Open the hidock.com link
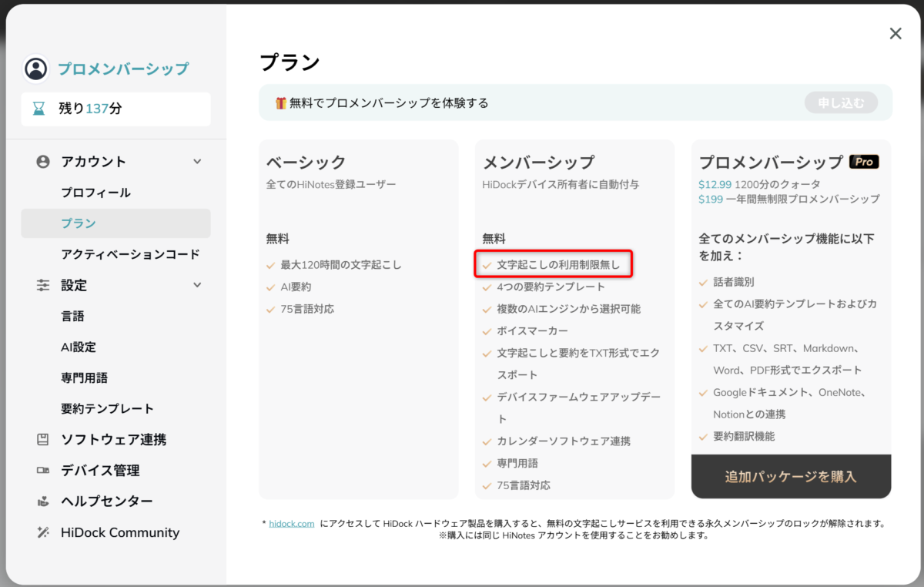The height and width of the screenshot is (587, 924). tap(292, 524)
